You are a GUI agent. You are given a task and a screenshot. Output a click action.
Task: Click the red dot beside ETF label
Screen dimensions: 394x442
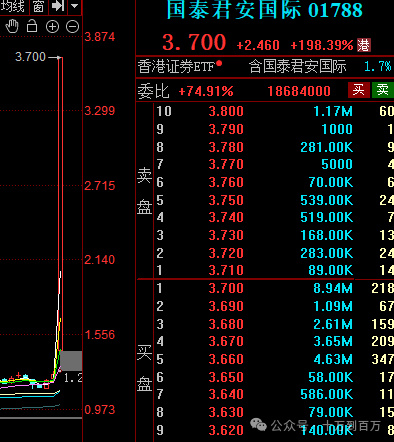219,63
